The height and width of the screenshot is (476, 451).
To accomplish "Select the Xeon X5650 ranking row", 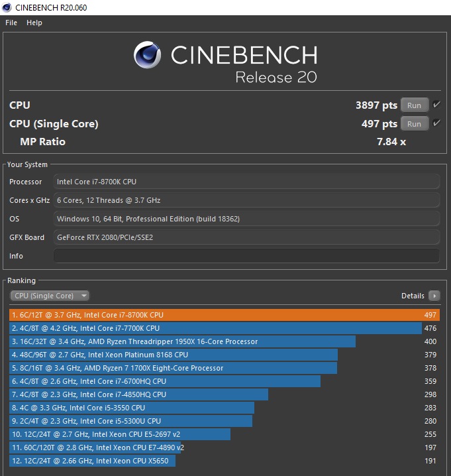I will (225, 461).
